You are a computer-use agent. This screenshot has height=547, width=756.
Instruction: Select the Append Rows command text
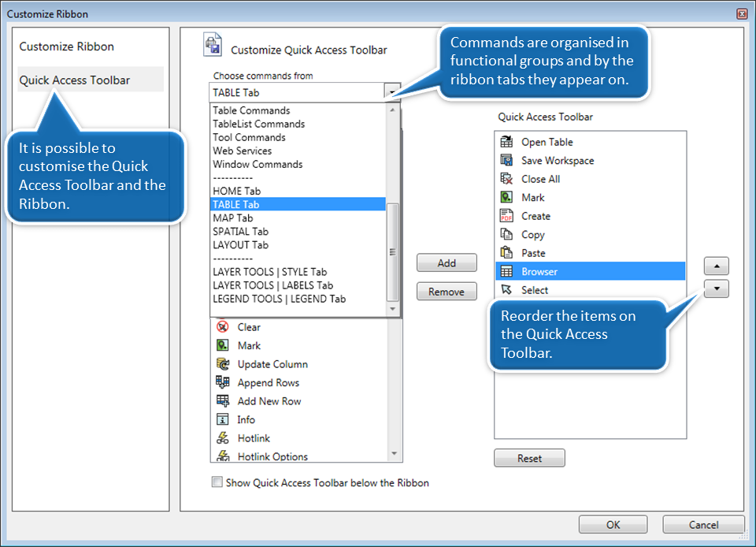(268, 382)
